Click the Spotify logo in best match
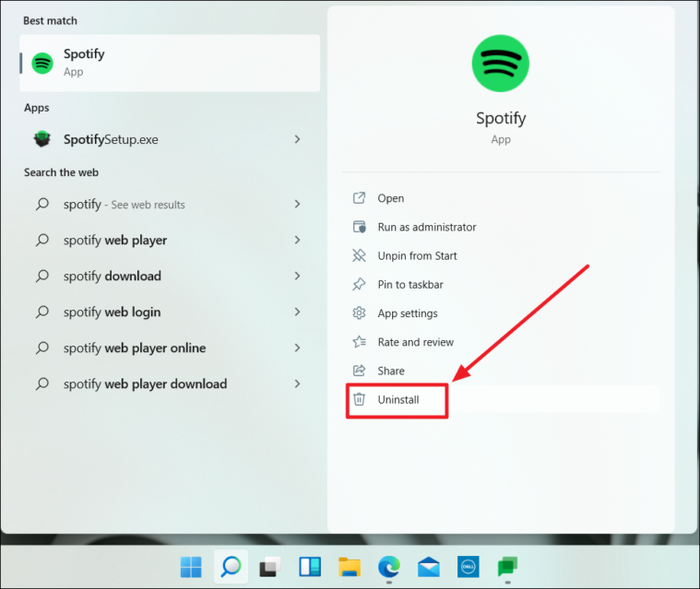Viewport: 700px width, 589px height. [42, 64]
